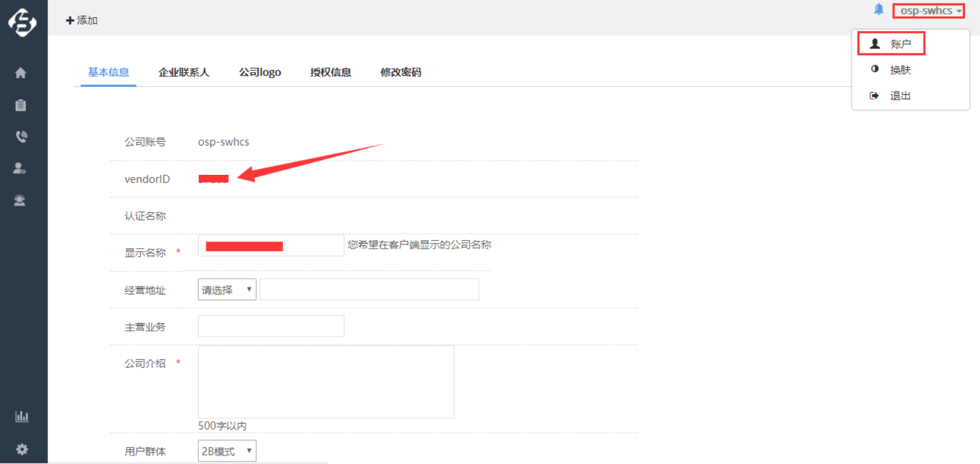Open the 授权信息 tab
Viewport: 980px width, 464px height.
331,72
